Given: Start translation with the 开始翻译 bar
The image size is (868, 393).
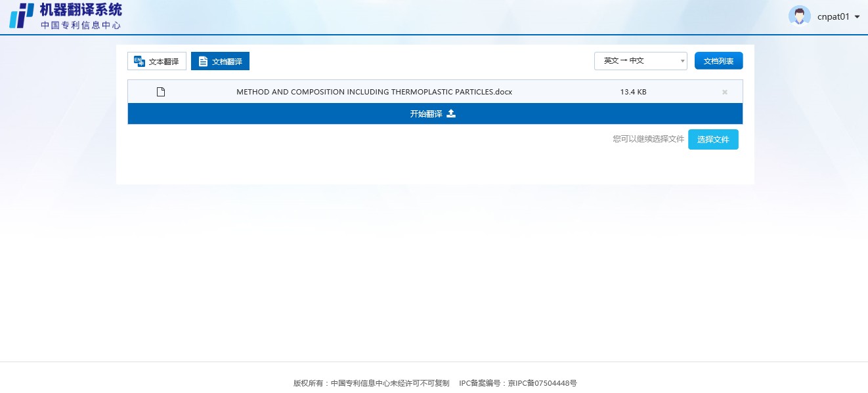Looking at the screenshot, I should pyautogui.click(x=426, y=114).
